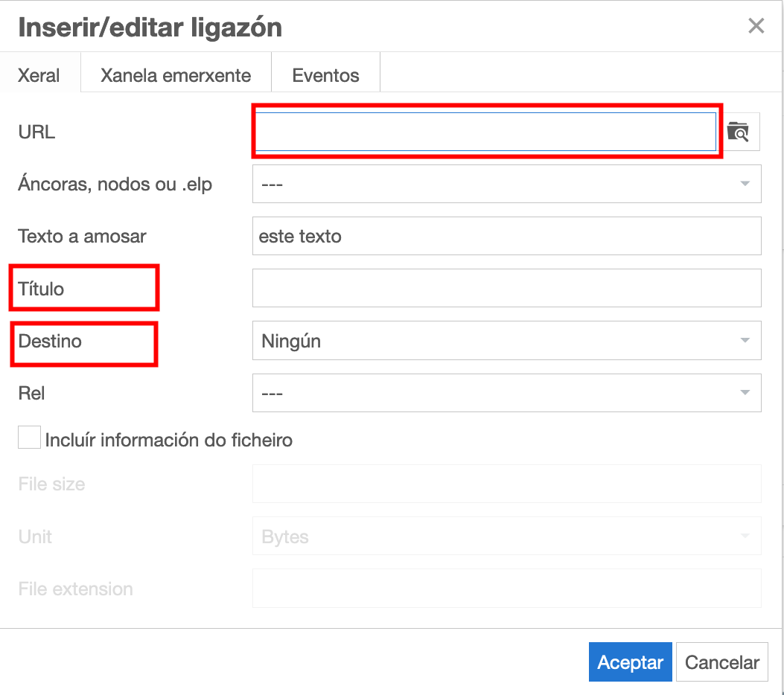Click the Destino dropdown arrow icon

click(744, 340)
